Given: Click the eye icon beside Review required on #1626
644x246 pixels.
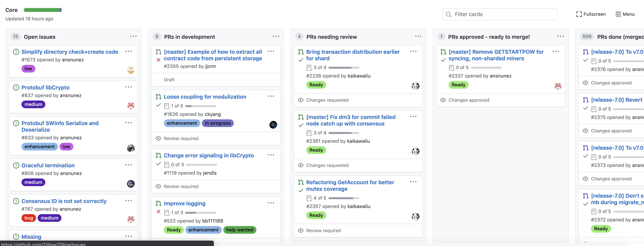Looking at the screenshot, I should 158,138.
